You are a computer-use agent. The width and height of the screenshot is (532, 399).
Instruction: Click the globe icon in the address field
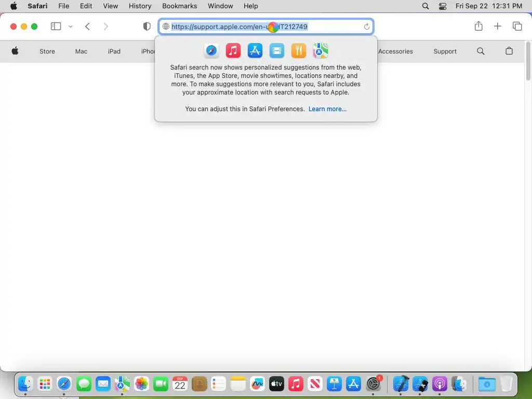(x=166, y=26)
